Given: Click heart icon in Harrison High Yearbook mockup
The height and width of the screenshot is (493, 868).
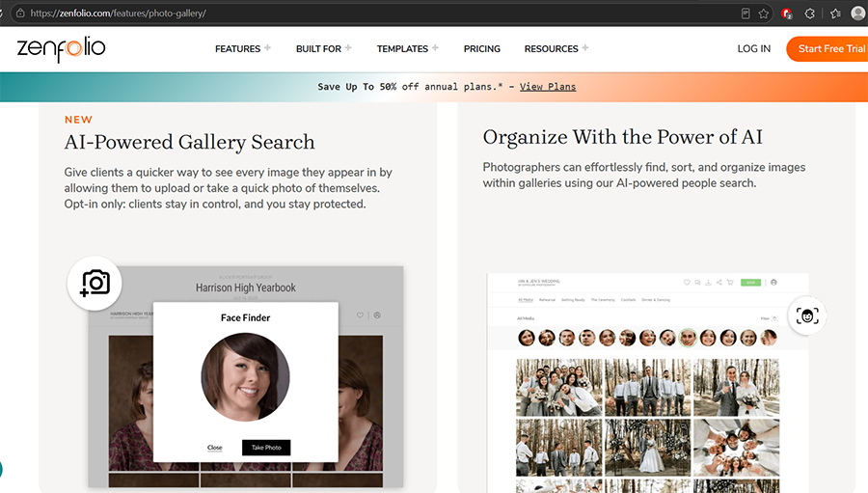Looking at the screenshot, I should (x=361, y=315).
